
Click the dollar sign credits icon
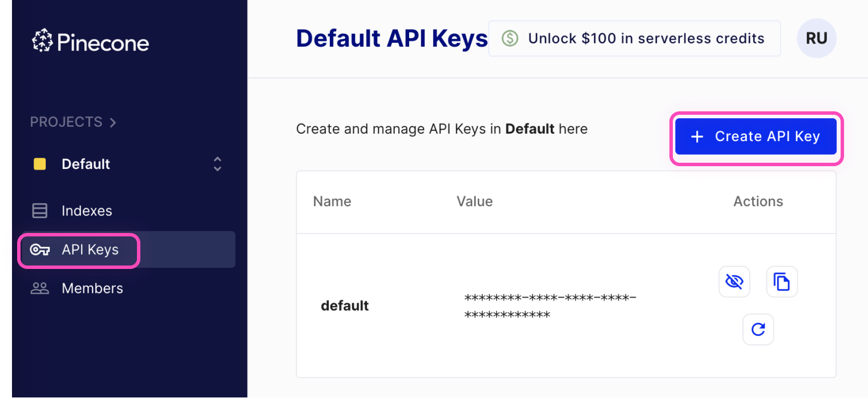coord(510,38)
